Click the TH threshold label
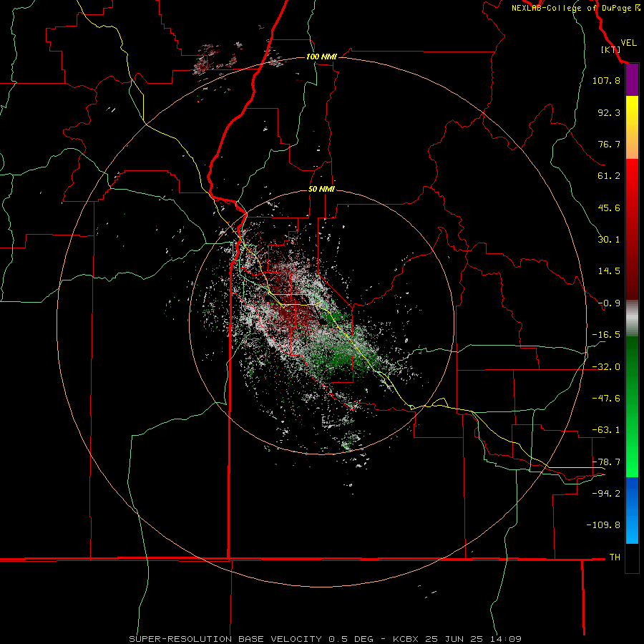This screenshot has height=644, width=644. pos(615,557)
